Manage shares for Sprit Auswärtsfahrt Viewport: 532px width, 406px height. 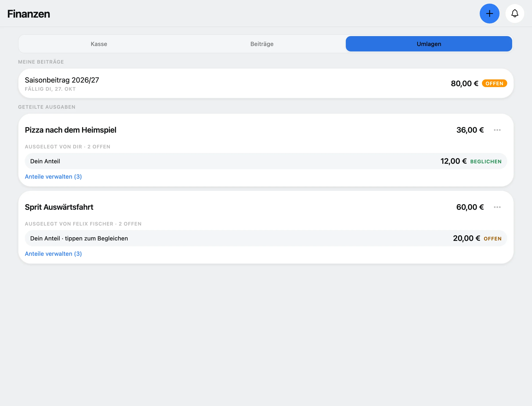point(53,254)
